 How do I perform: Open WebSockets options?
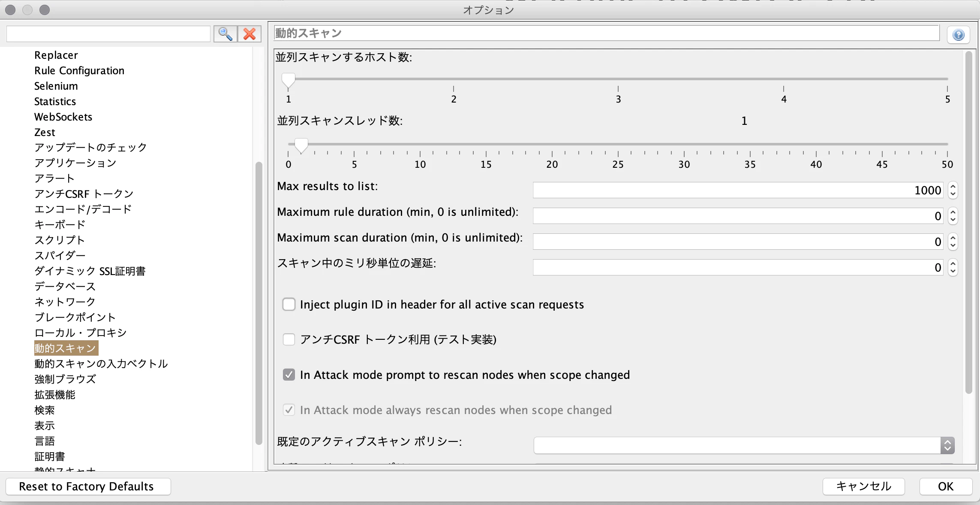point(63,117)
